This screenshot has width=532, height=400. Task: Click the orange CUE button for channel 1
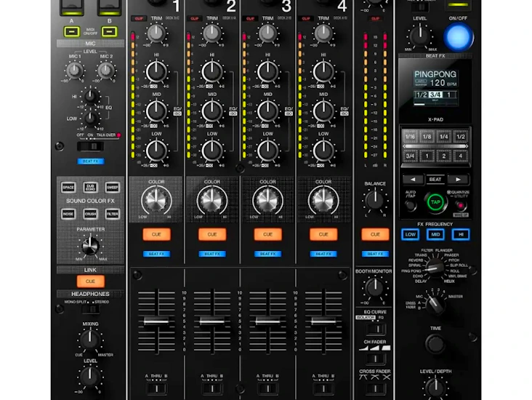coord(156,234)
